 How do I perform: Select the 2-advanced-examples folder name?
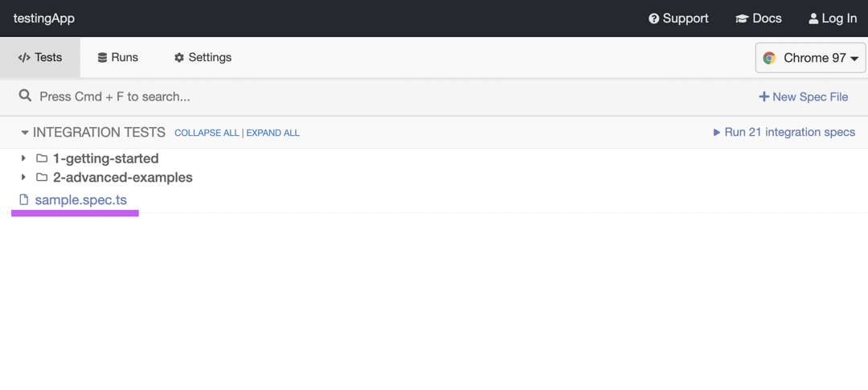click(x=123, y=177)
